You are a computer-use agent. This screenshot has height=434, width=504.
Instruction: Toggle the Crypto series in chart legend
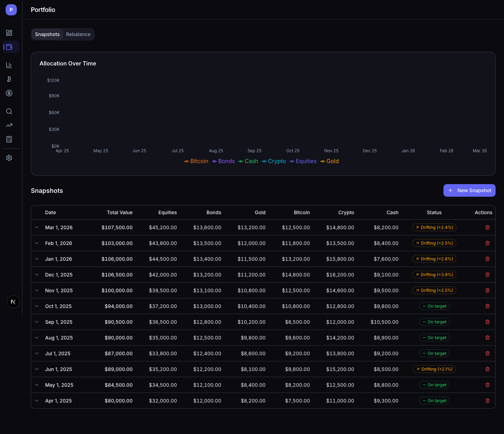[x=274, y=161]
